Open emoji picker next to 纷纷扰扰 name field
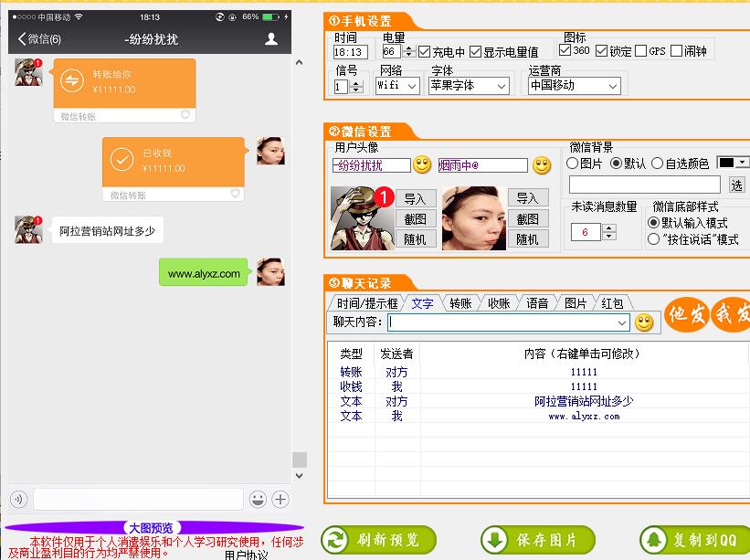The height and width of the screenshot is (560, 750). (x=422, y=165)
